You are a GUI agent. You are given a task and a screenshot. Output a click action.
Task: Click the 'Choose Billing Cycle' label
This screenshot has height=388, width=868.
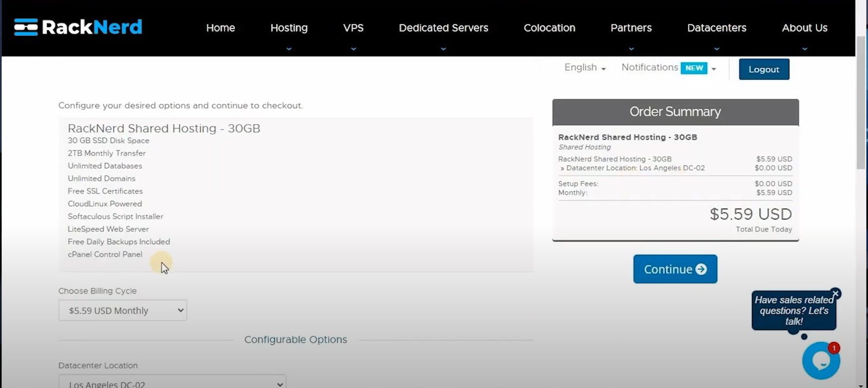click(x=98, y=291)
